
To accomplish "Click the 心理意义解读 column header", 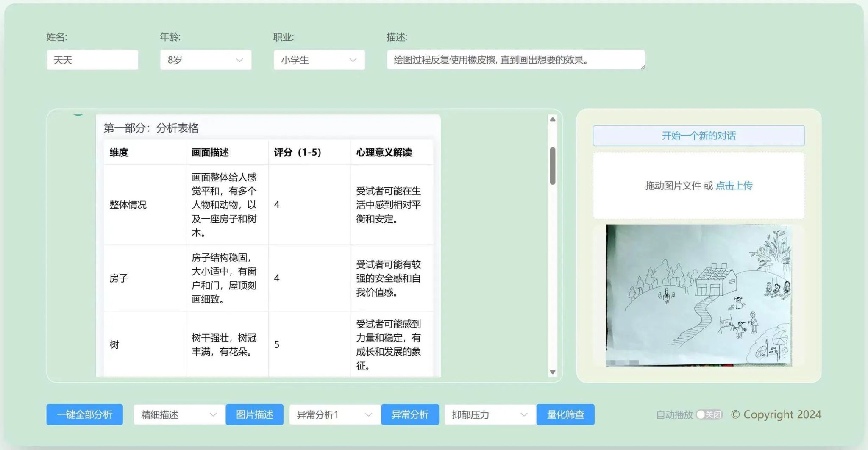I will pos(384,153).
